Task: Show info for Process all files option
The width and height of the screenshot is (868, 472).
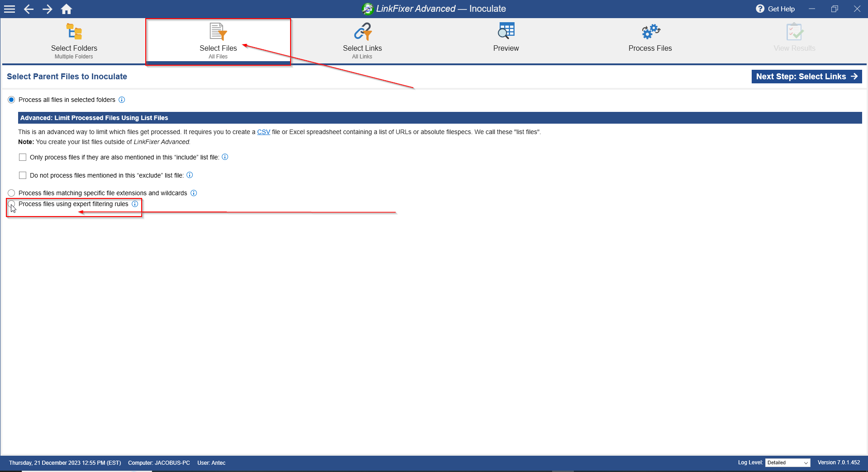Action: coord(122,100)
